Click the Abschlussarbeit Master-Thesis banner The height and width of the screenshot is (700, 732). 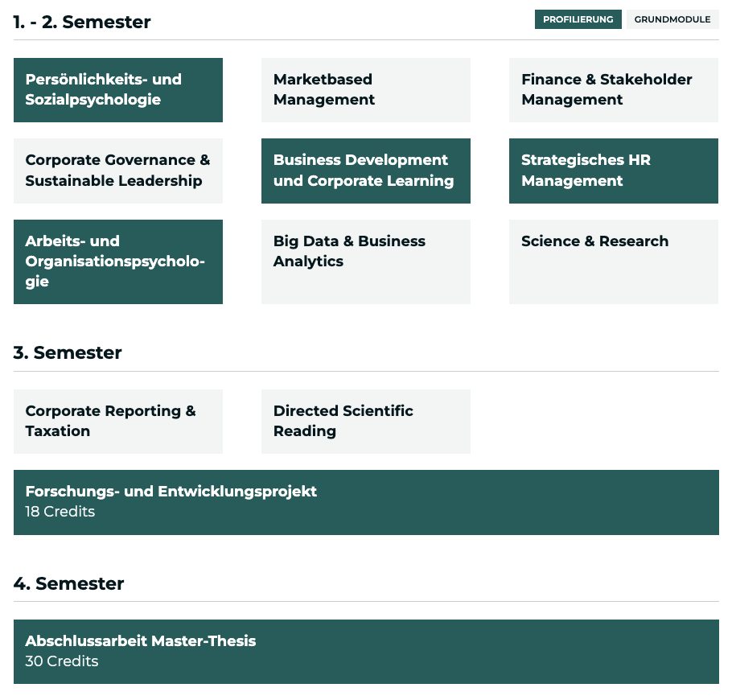[x=366, y=652]
